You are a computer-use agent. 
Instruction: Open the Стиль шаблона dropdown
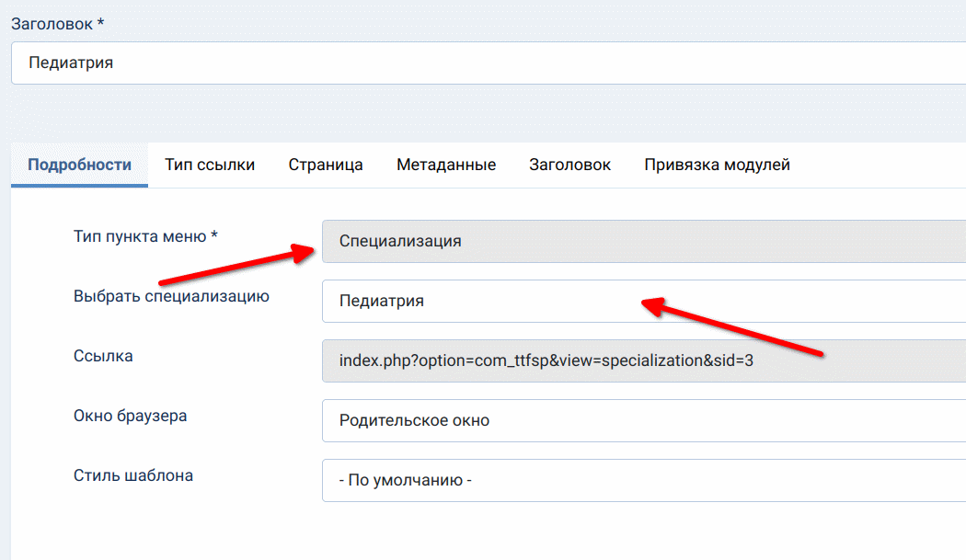click(644, 480)
